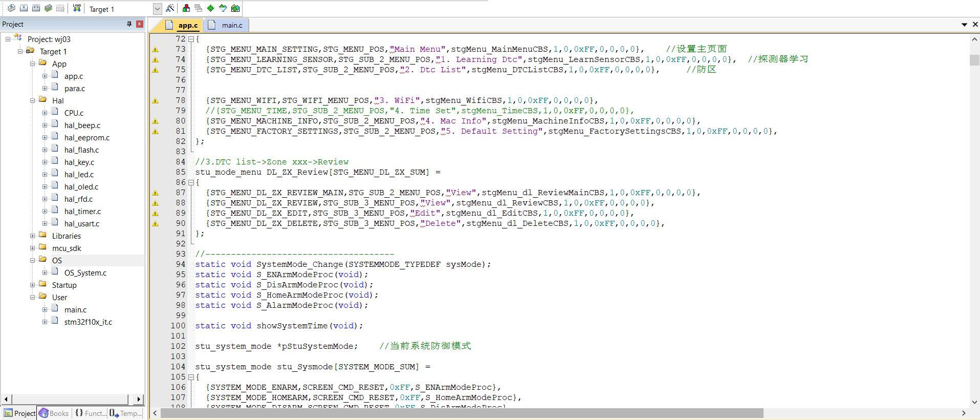Image resolution: width=980 pixels, height=420 pixels.
Task: Expand includes under hal_flash.c
Action: 45,150
